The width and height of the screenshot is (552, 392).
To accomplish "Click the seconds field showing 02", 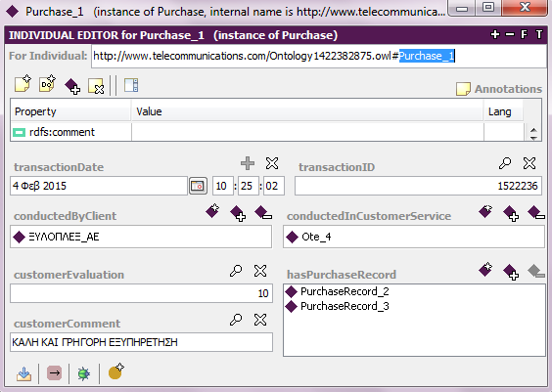I will click(274, 186).
